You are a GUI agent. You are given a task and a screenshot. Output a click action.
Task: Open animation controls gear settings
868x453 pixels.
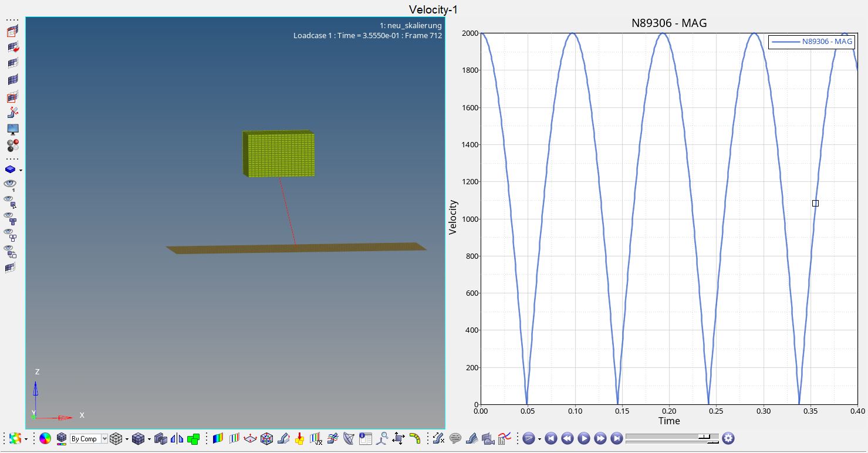(728, 438)
